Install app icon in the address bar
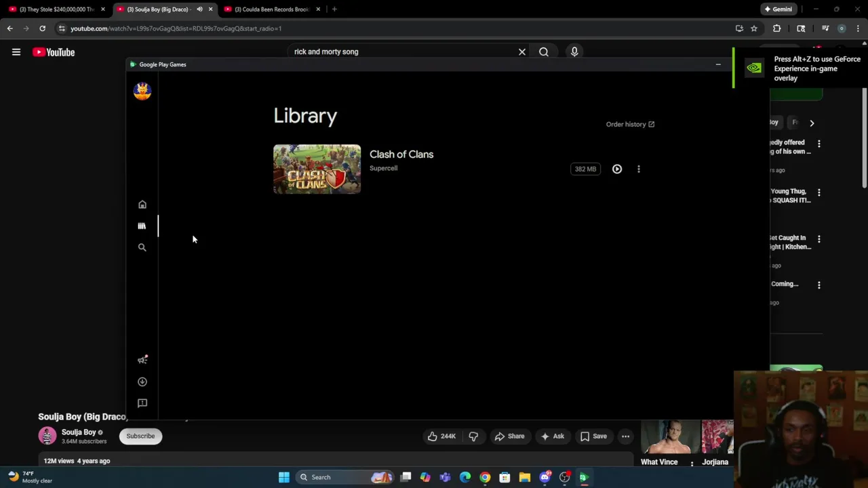Screen dimensions: 868x488 coord(739,28)
